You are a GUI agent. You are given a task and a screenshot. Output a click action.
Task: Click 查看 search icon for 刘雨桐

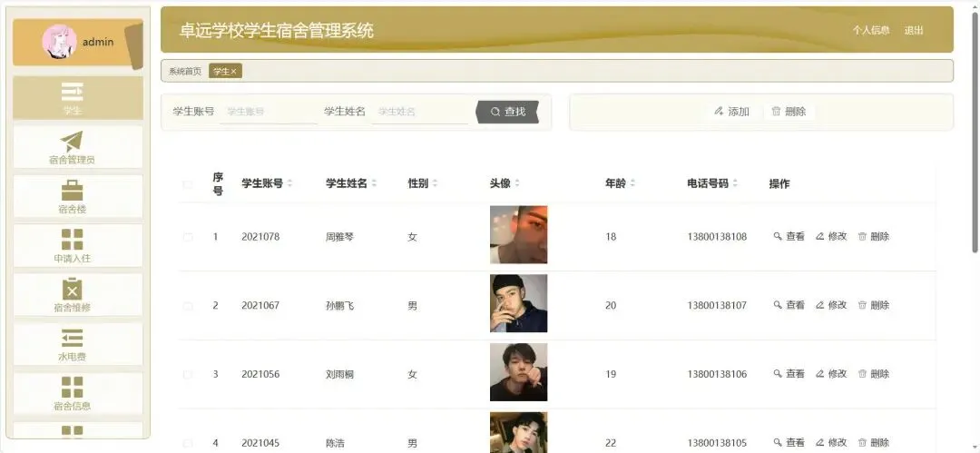(779, 374)
